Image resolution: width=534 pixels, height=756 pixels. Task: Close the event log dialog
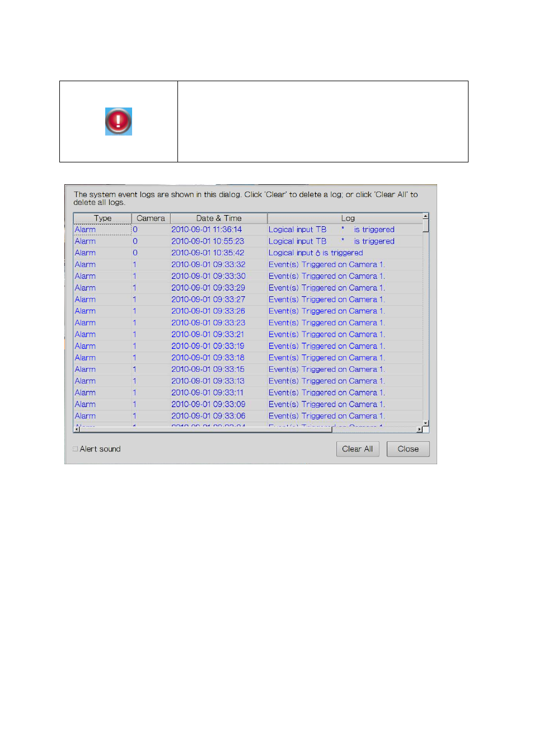408,449
